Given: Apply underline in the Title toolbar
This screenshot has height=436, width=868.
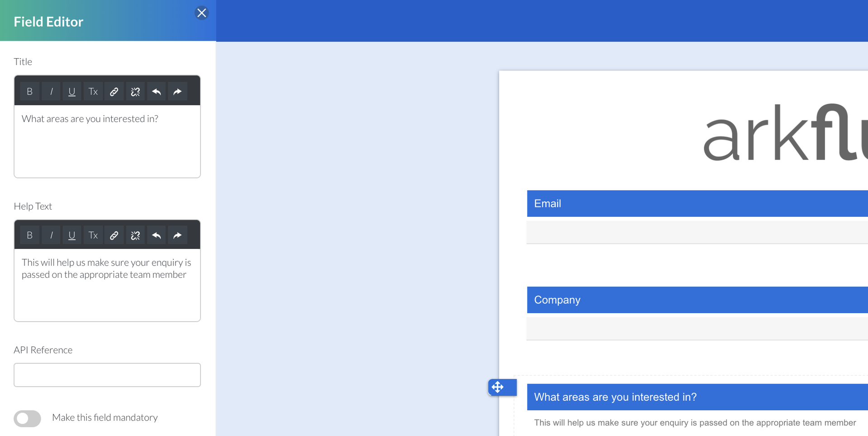Looking at the screenshot, I should (72, 91).
